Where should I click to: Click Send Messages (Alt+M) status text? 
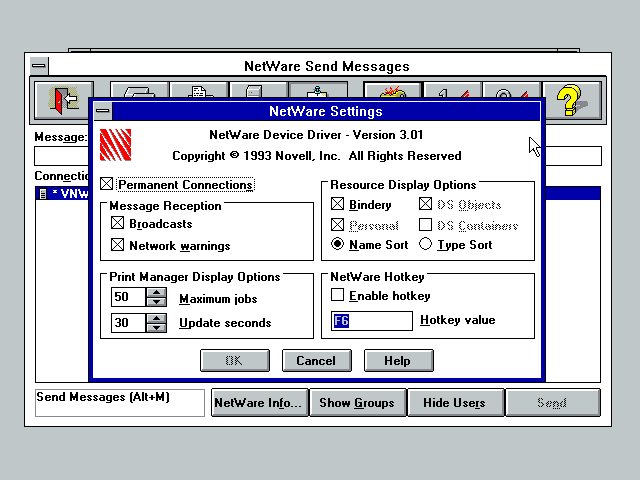click(103, 397)
